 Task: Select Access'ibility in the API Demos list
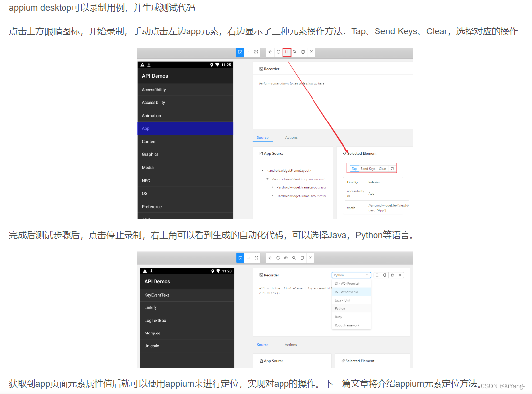point(185,90)
